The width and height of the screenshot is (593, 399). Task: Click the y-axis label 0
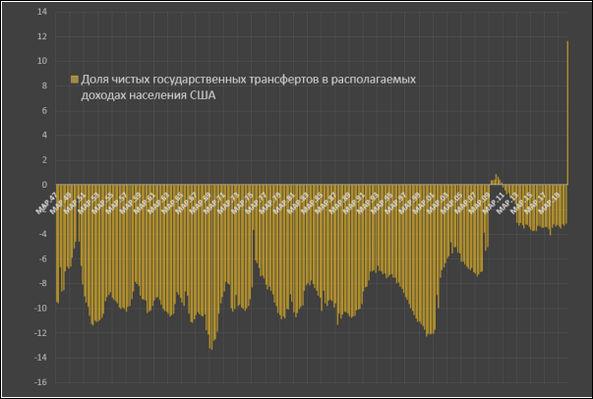[x=45, y=185]
